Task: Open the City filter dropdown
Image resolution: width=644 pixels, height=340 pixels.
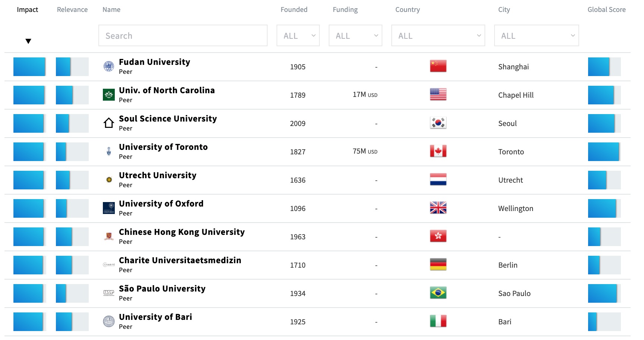Action: [537, 36]
